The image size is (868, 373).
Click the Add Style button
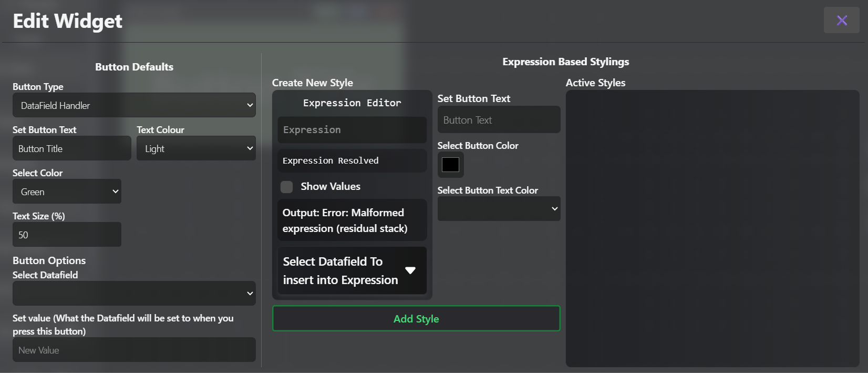pyautogui.click(x=416, y=319)
